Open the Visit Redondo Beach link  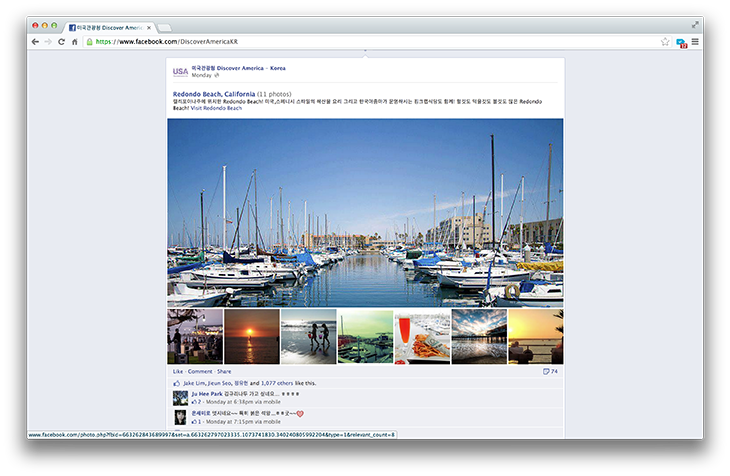(217, 108)
